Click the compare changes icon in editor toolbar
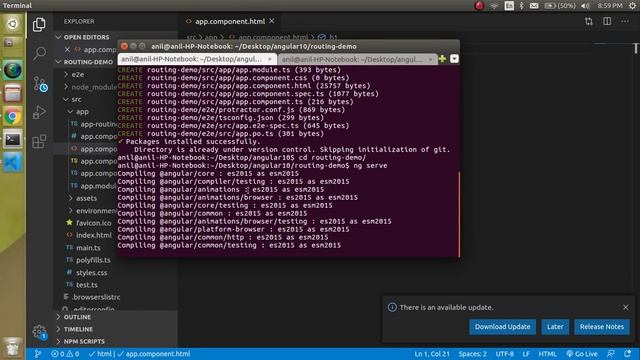The image size is (640, 360). 589,21
